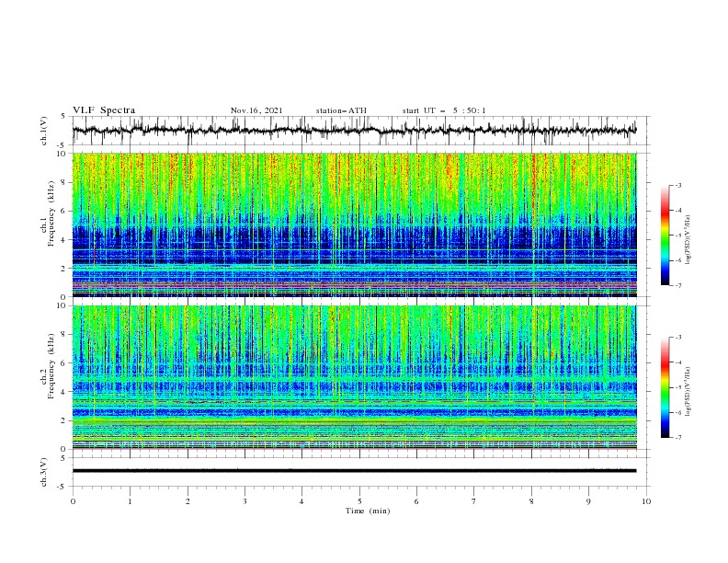Viewport: 728px width, 563px height.
Task: Click the time axis tick label '3'
Action: click(245, 501)
